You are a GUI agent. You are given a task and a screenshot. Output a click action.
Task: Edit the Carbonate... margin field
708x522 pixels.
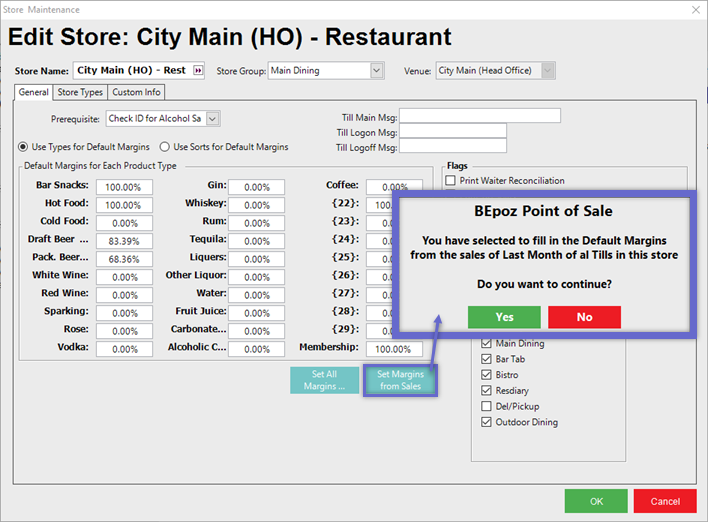[256, 331]
